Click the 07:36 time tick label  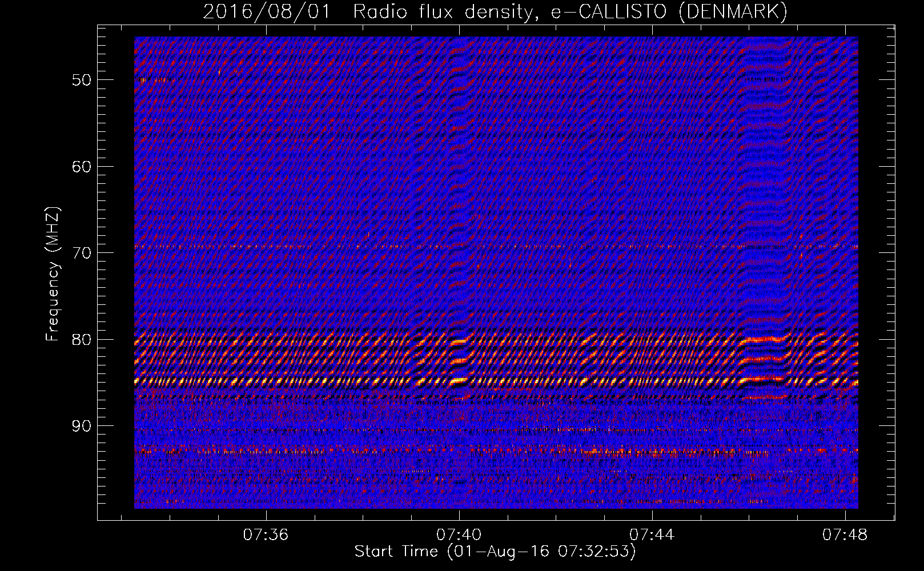click(x=266, y=535)
